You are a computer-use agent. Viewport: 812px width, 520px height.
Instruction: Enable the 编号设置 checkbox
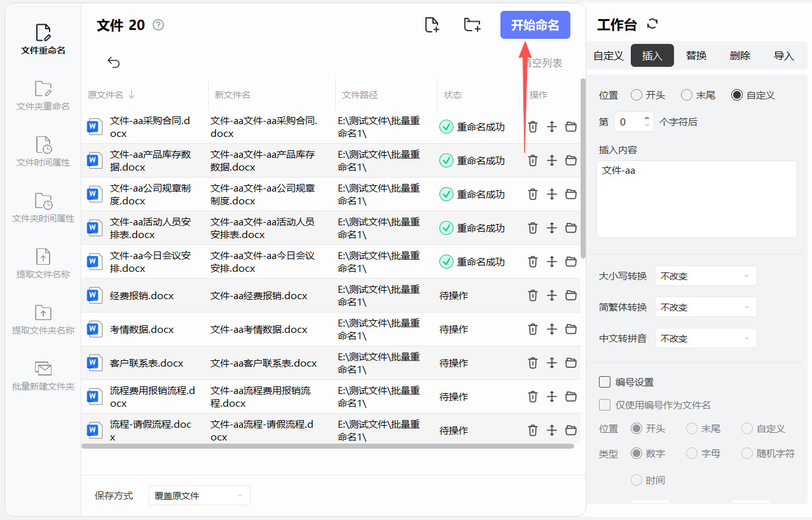[605, 382]
